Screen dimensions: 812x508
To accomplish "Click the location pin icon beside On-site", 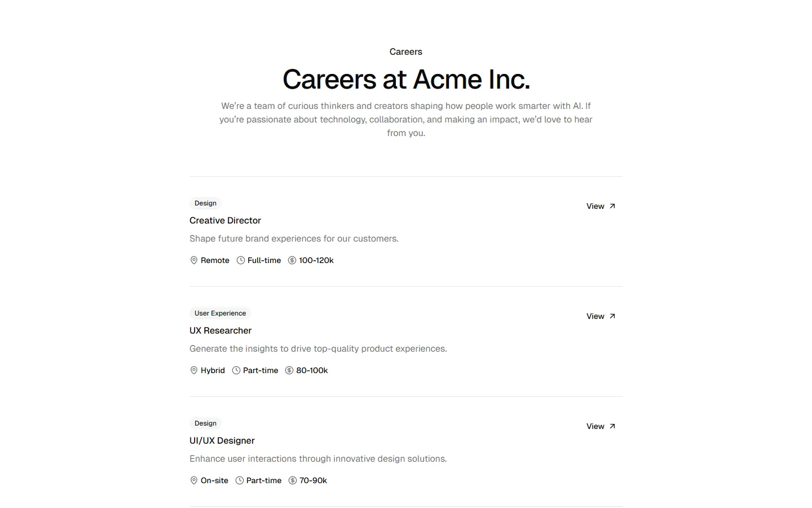I will tap(194, 480).
